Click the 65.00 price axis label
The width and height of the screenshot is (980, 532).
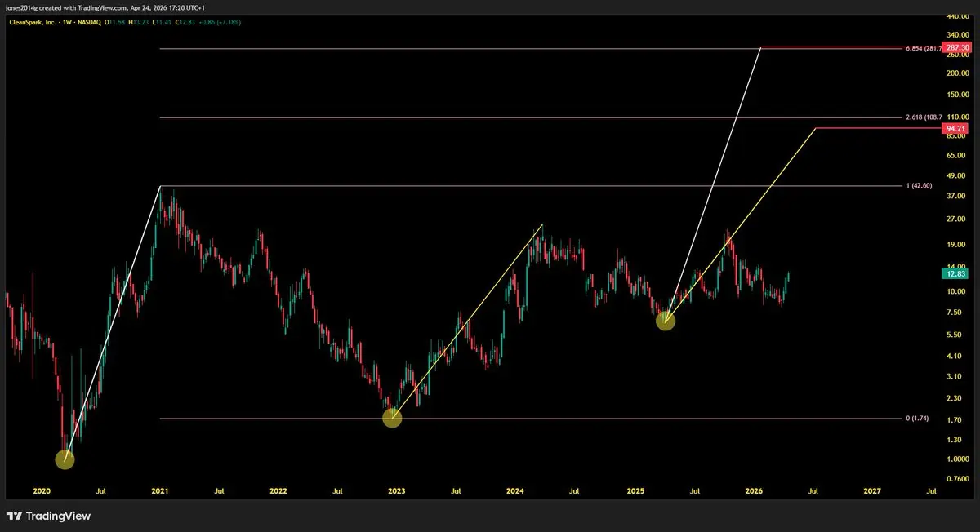point(955,155)
